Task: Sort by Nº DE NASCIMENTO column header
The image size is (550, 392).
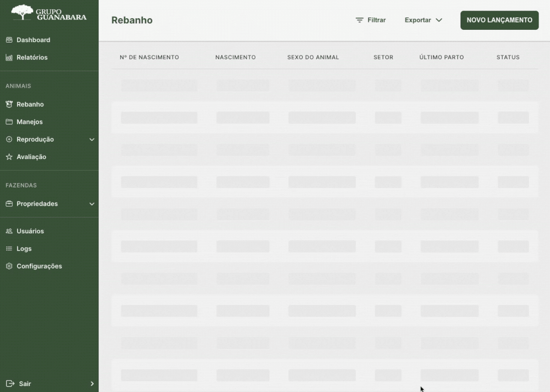Action: point(149,57)
